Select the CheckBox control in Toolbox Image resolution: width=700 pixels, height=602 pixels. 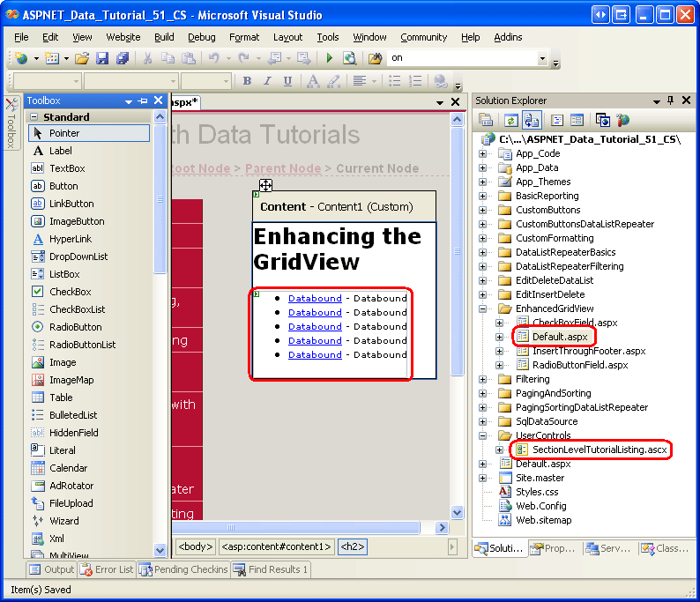click(70, 292)
